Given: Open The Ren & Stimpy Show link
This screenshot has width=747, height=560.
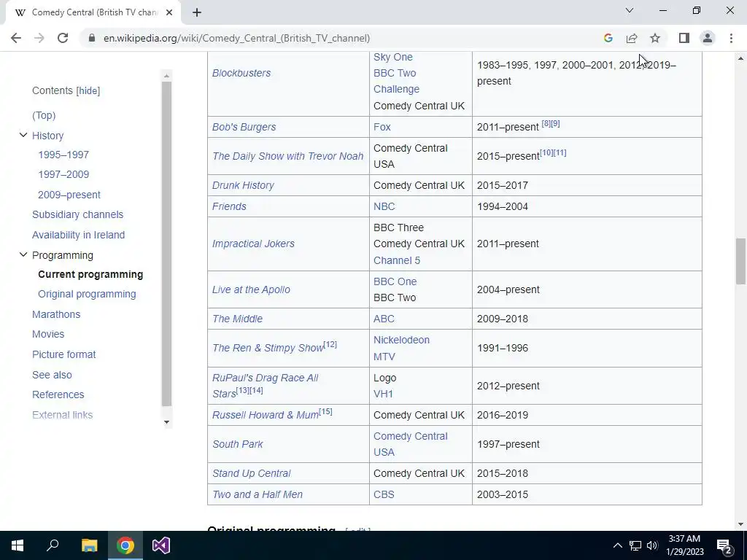Looking at the screenshot, I should 268,348.
